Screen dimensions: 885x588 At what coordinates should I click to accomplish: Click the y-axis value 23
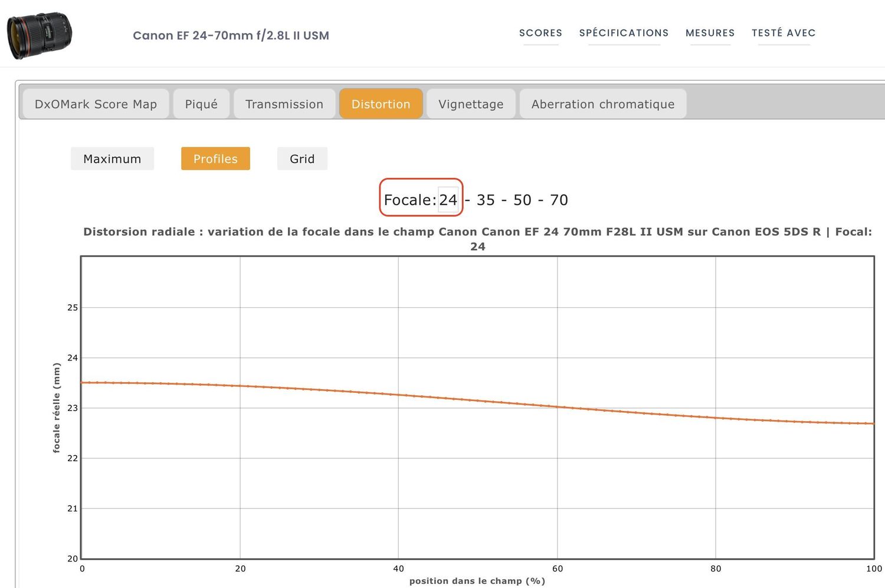[73, 408]
